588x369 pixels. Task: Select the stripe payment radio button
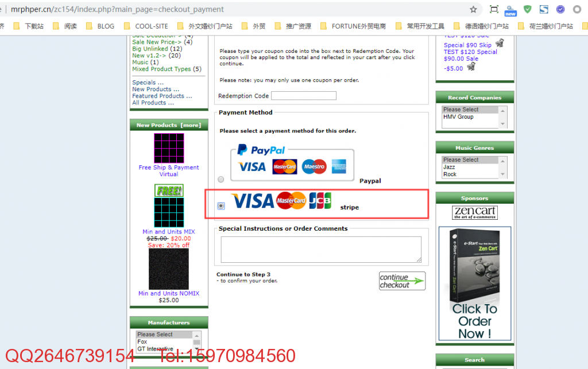[x=221, y=205]
